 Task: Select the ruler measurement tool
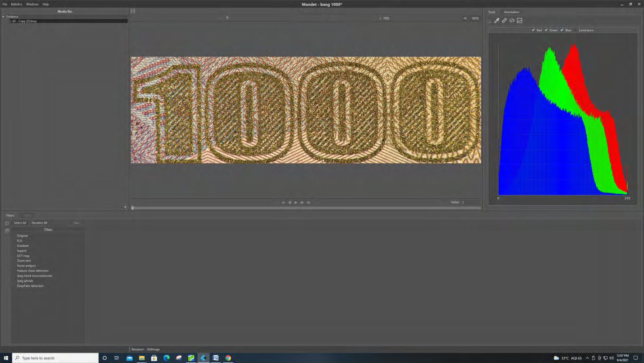click(x=504, y=20)
